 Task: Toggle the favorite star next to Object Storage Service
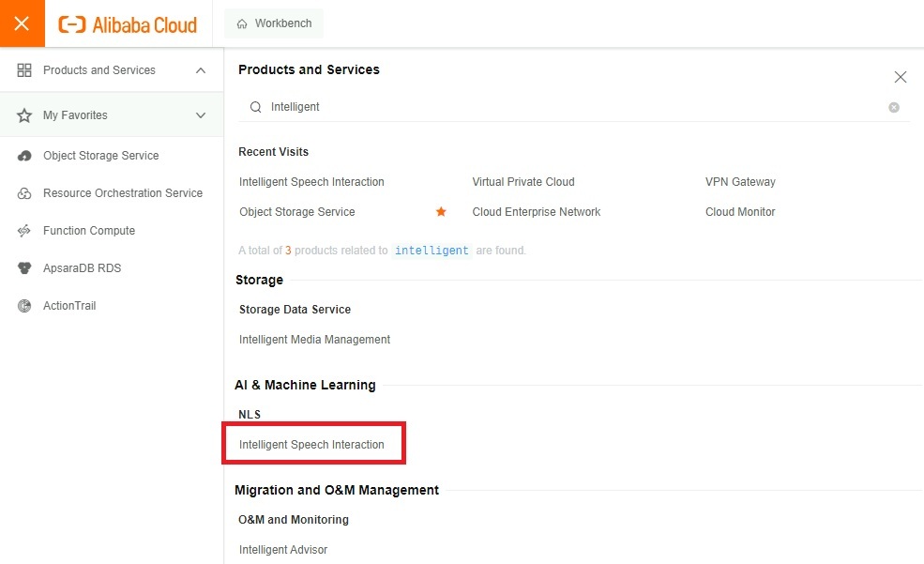[441, 212]
